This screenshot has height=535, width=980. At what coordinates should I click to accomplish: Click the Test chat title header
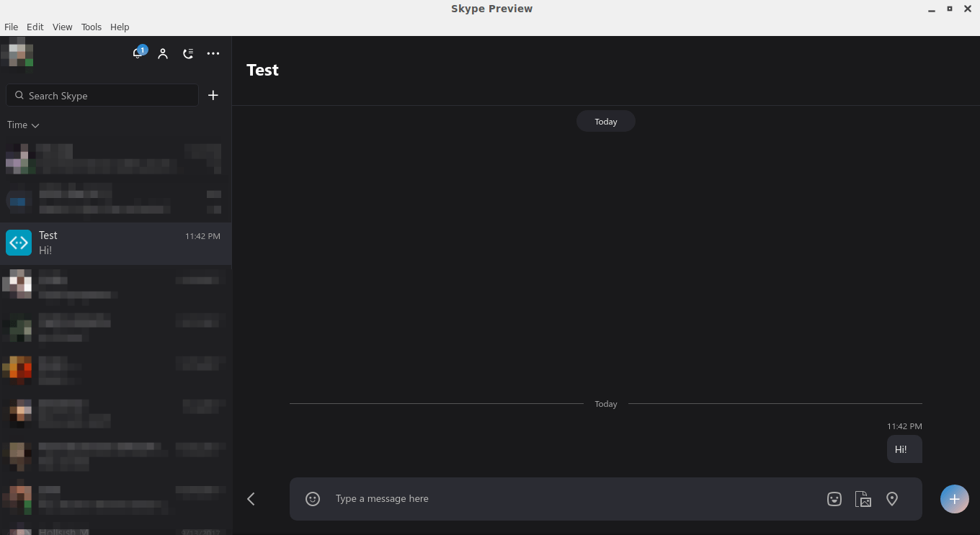[262, 70]
